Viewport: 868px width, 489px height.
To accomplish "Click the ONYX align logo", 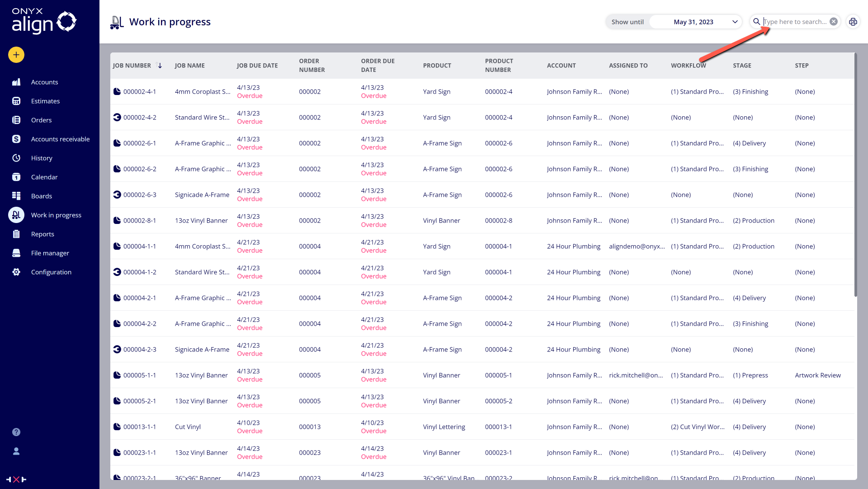I will coord(44,21).
